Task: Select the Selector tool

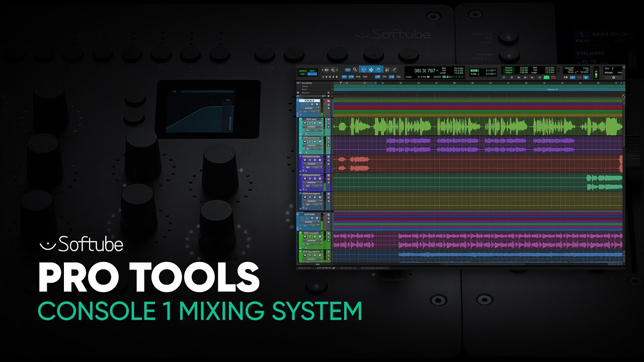Action: (x=371, y=70)
